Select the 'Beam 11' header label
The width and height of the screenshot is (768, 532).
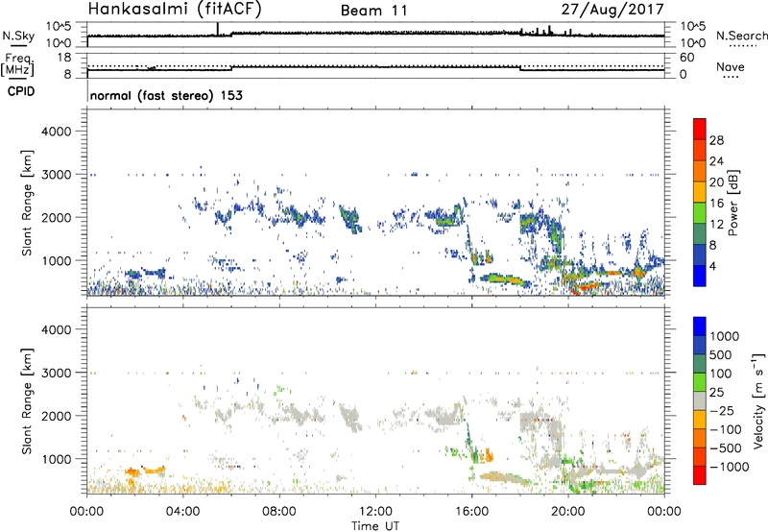374,11
